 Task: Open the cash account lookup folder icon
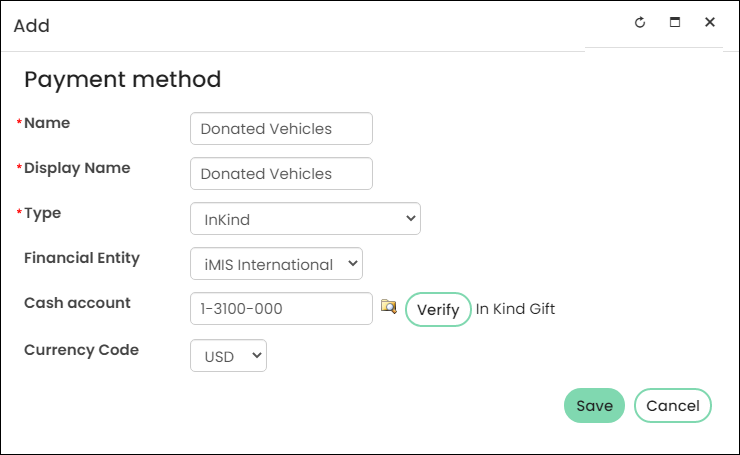[388, 307]
